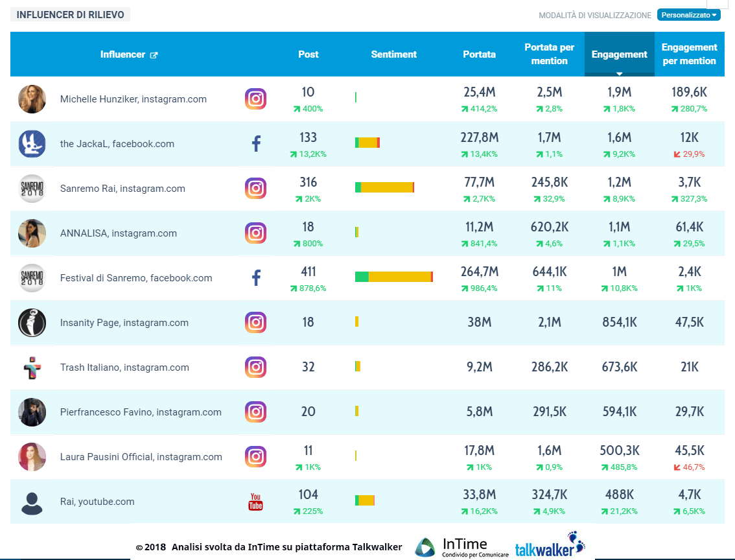Click generic user avatar for Rai
The image size is (735, 560).
pyautogui.click(x=32, y=504)
